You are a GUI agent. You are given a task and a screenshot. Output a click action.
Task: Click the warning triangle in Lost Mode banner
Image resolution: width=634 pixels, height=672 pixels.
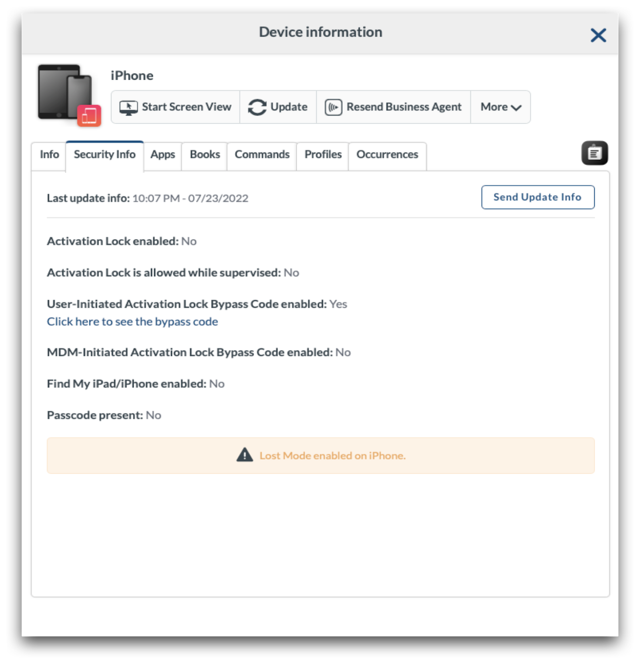[244, 455]
